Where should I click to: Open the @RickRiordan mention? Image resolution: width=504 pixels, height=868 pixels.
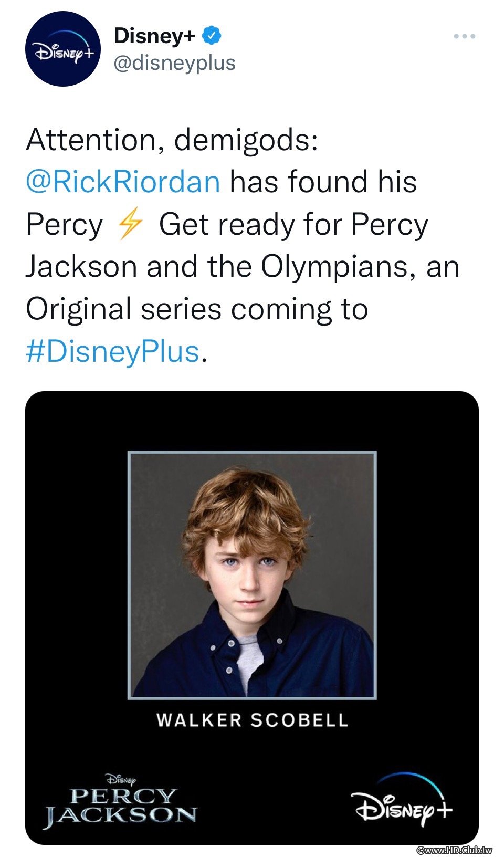123,182
